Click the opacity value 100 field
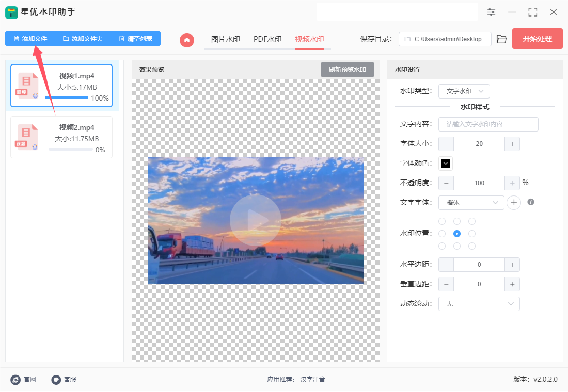Viewport: 568px width, 392px height. pyautogui.click(x=479, y=183)
